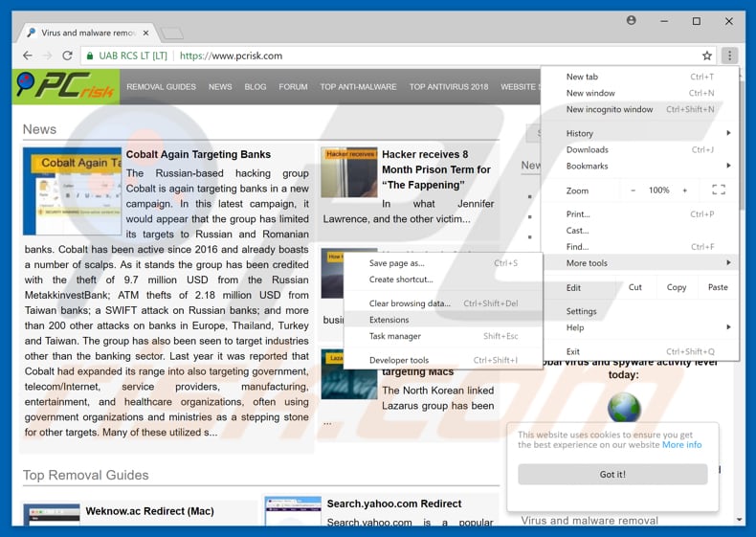Decrease zoom with the minus button
This screenshot has width=756, height=537.
point(634,190)
